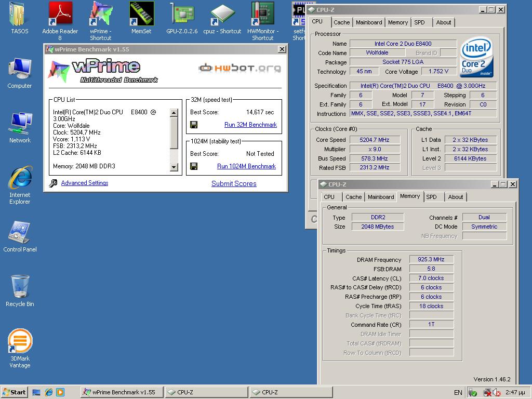532x399 pixels.
Task: Open the Recycle Bin desktop icon
Action: click(20, 287)
